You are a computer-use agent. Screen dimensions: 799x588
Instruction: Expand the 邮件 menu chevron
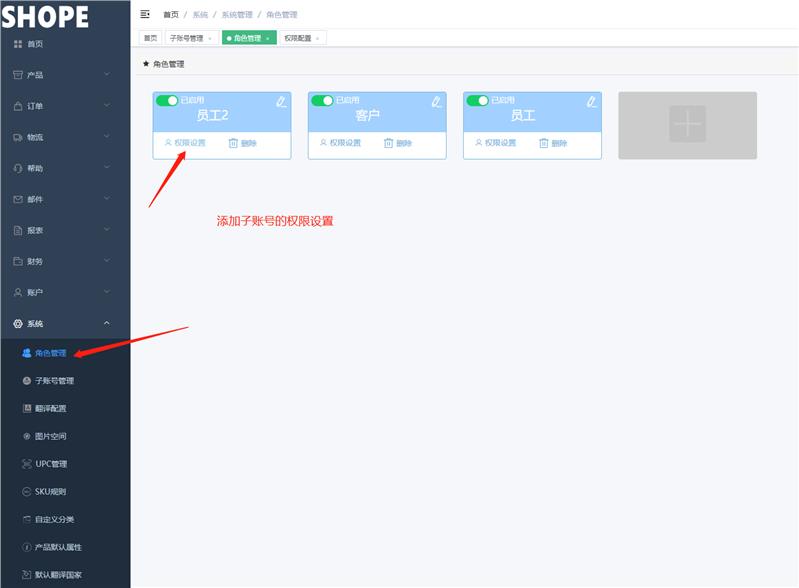coord(107,199)
